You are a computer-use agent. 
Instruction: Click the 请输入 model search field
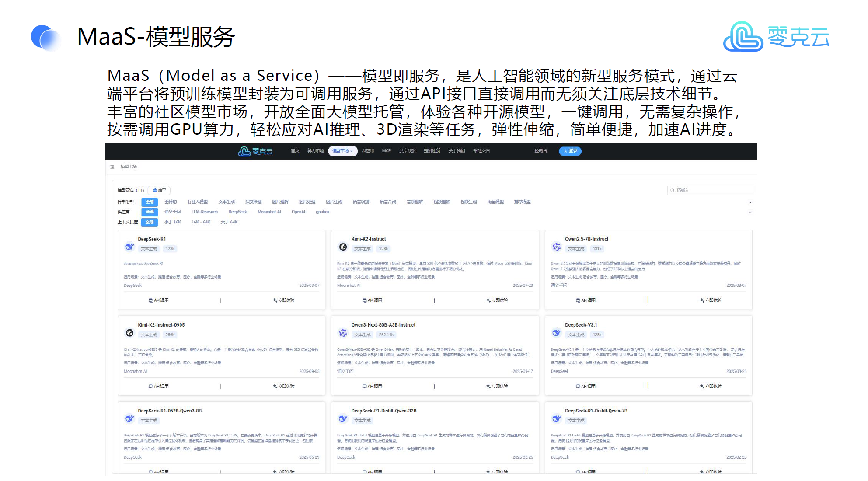click(711, 190)
